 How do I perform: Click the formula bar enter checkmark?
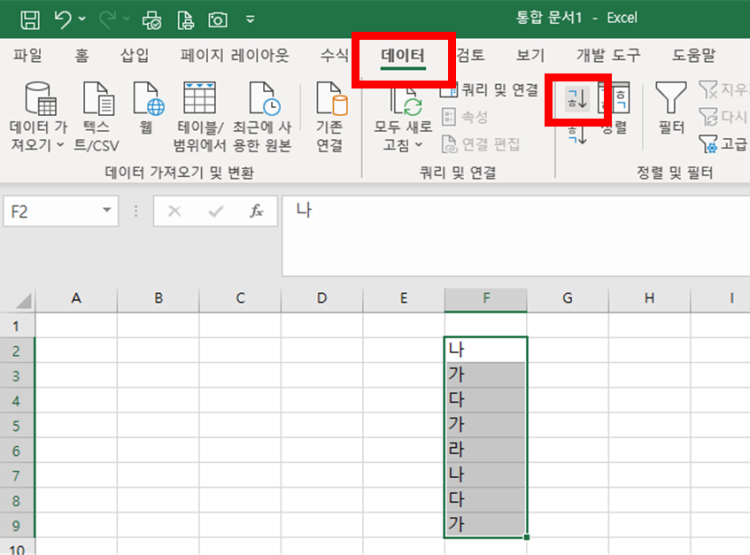click(x=216, y=211)
